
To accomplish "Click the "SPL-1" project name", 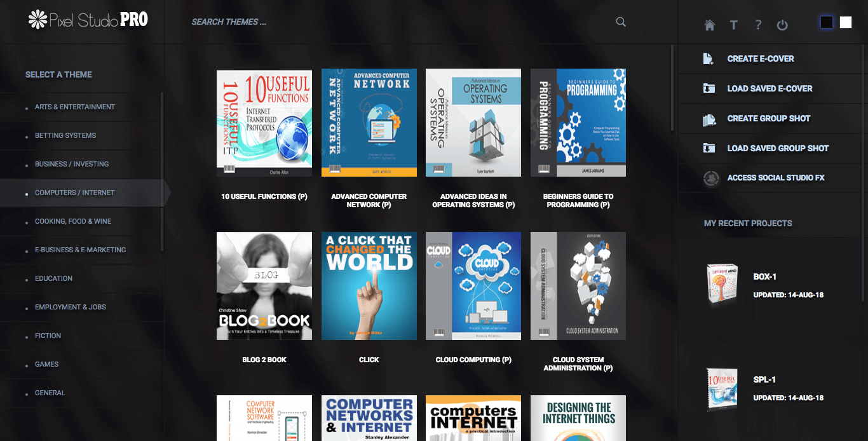I will click(x=764, y=380).
